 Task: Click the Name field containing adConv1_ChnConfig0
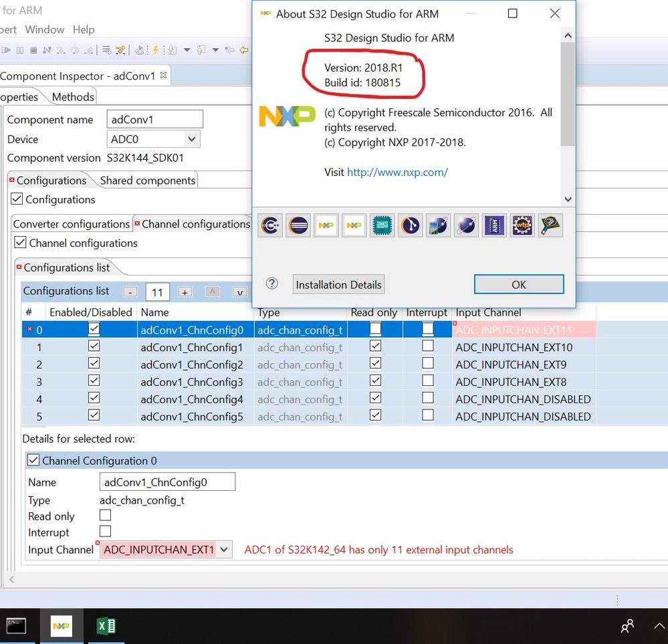click(167, 482)
